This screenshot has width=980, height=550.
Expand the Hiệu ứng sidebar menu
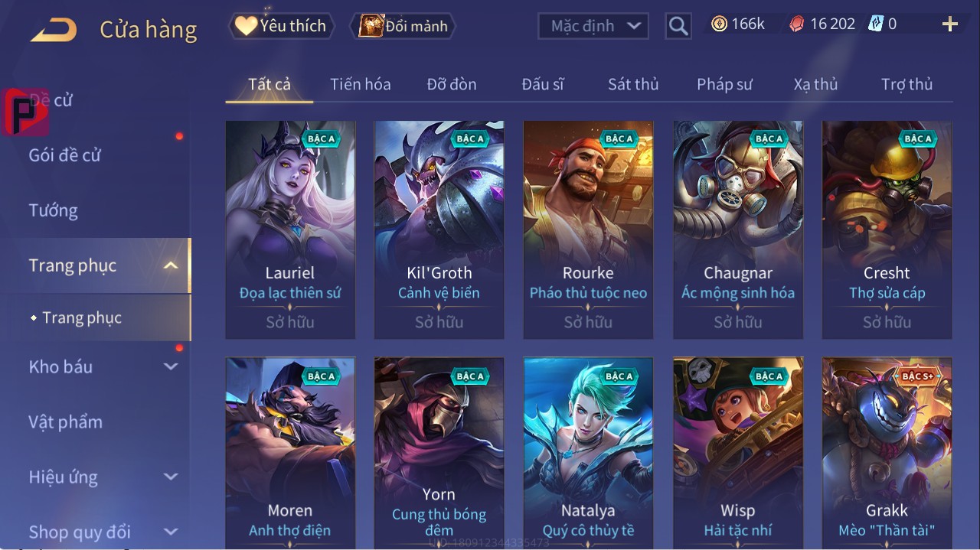pos(171,477)
